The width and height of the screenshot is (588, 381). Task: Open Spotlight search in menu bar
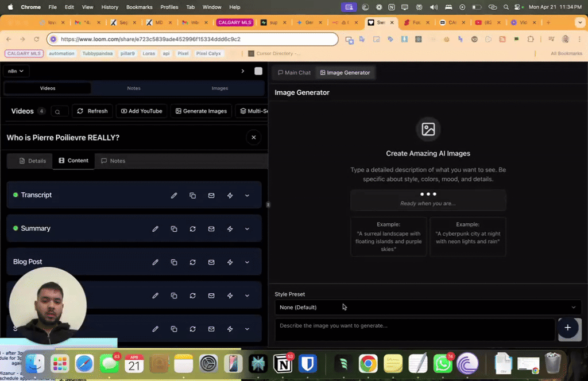click(506, 7)
